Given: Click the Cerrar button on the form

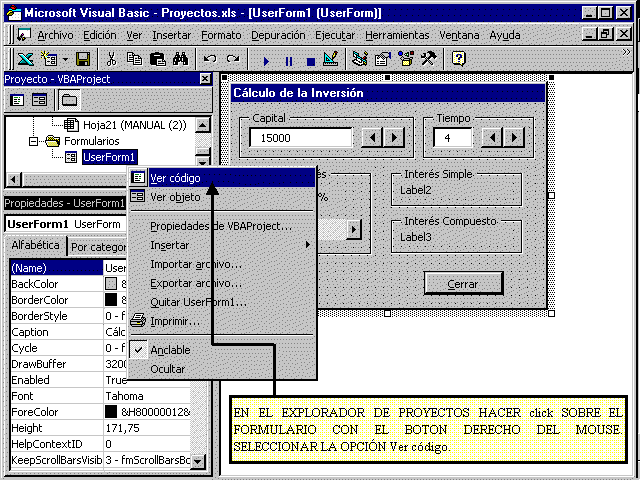Looking at the screenshot, I should [x=463, y=284].
